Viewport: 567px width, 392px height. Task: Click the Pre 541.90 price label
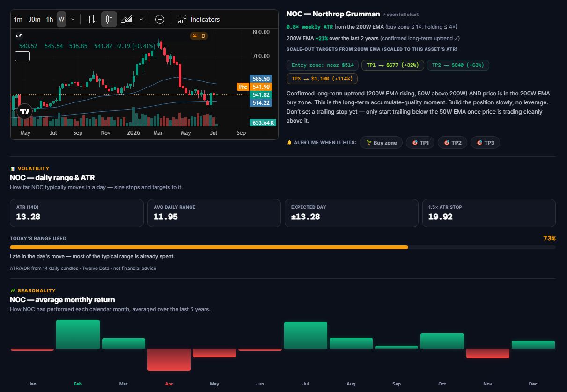tap(254, 87)
